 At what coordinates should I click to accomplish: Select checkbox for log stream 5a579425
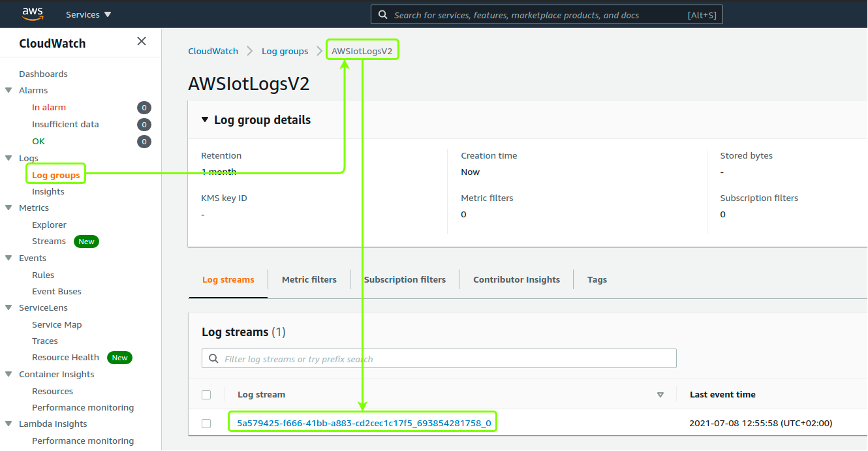click(x=206, y=423)
